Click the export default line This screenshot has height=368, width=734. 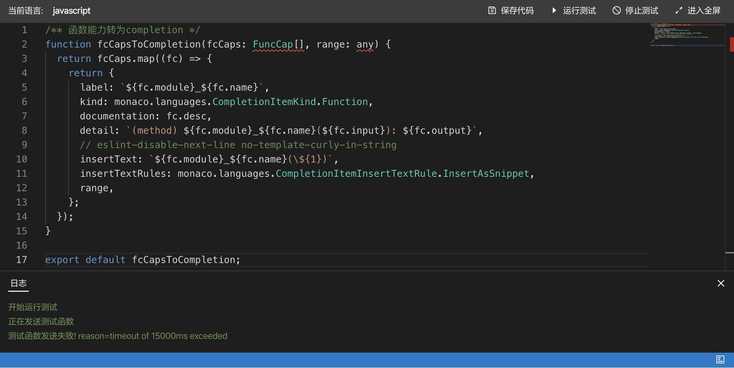(x=143, y=260)
